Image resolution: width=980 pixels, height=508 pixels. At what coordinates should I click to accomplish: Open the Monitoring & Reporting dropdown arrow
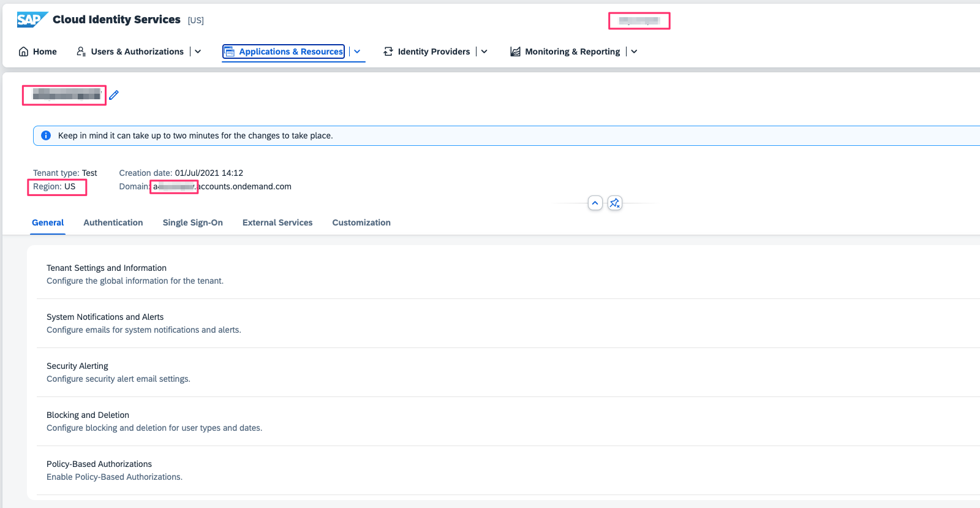click(634, 51)
